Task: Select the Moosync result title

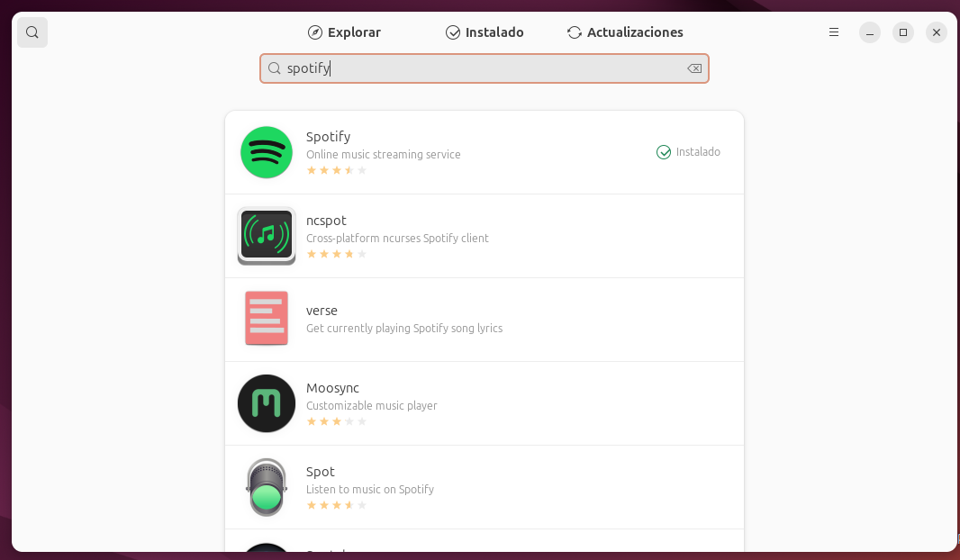Action: click(x=332, y=388)
